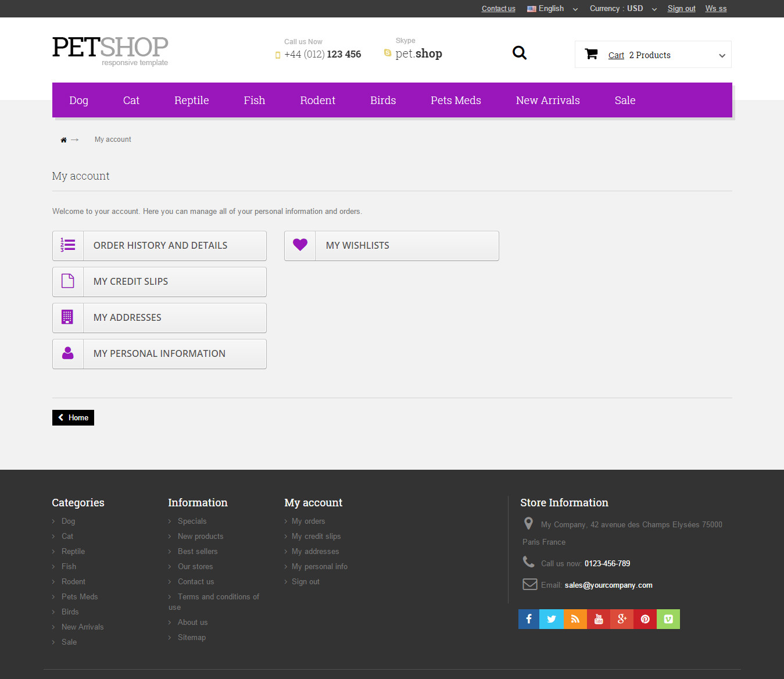
Task: Select New Arrivals in navigation bar
Action: tap(547, 101)
